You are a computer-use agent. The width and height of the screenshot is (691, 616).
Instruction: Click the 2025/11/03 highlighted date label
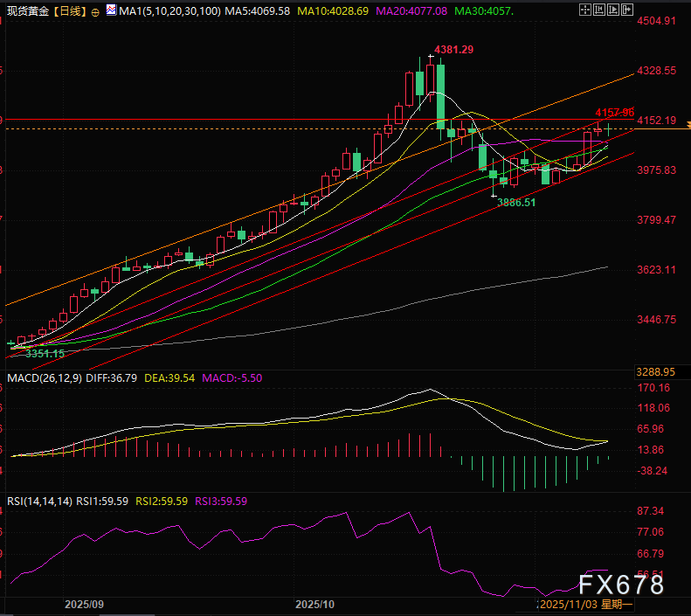click(x=567, y=604)
